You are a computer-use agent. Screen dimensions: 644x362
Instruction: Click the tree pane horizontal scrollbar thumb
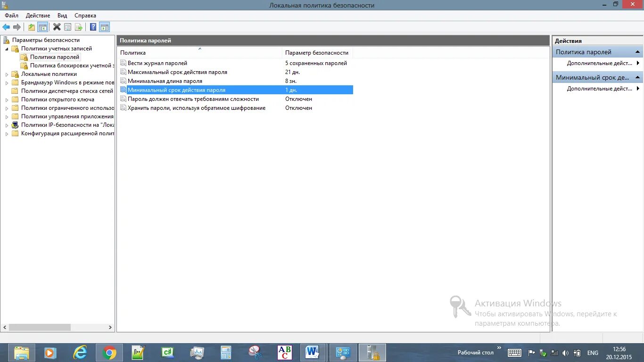pos(40,327)
